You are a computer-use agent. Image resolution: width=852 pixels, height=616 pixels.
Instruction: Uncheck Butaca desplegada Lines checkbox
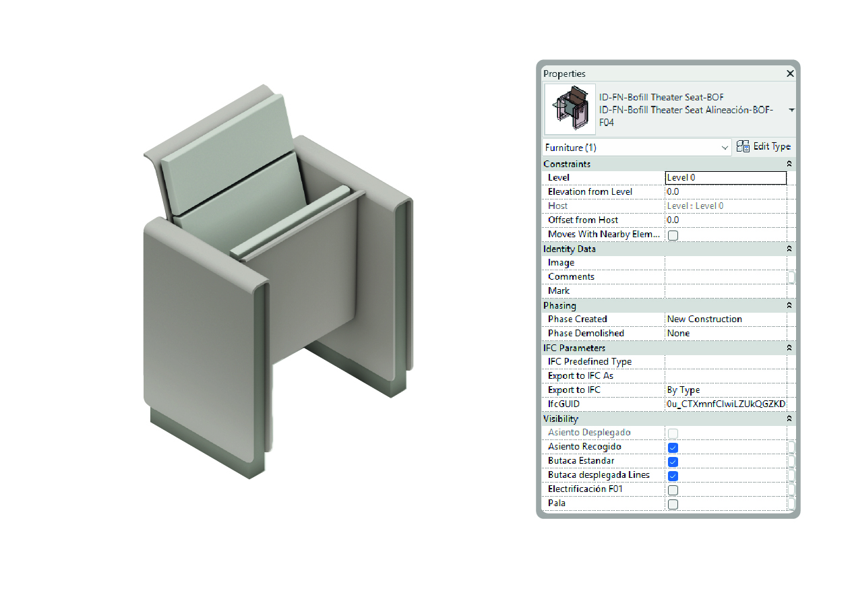[x=673, y=476]
